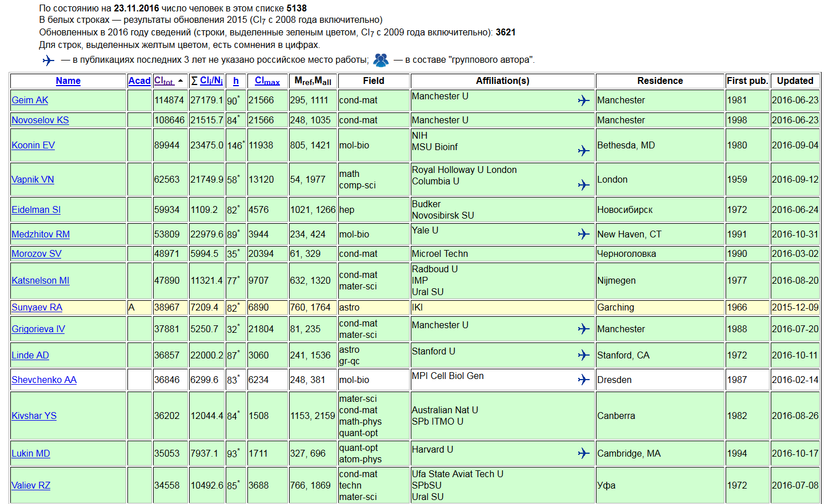Open Katsnelson MI profile link
Screen dimensions: 825x504
tap(41, 280)
